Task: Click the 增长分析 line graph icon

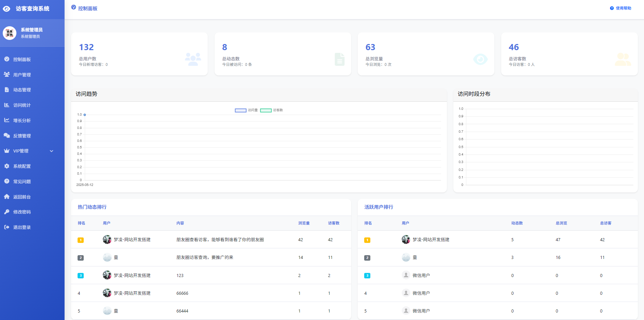Action: click(6, 120)
